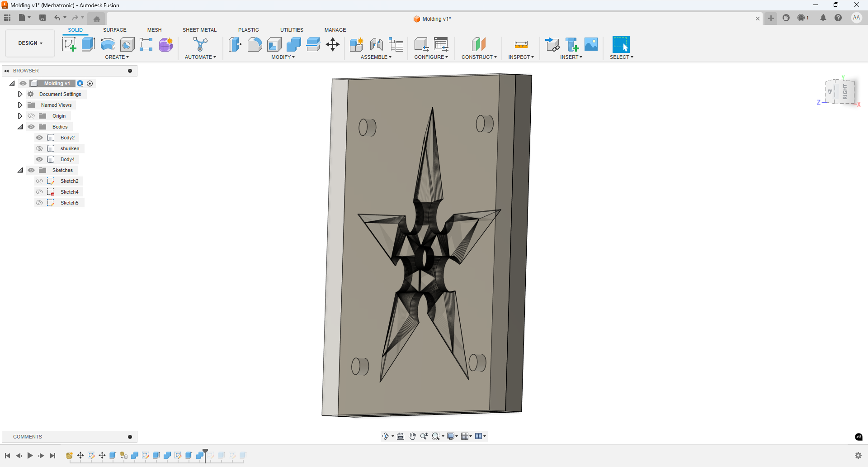
Task: Choose the Insert Canvas image icon
Action: point(591,44)
